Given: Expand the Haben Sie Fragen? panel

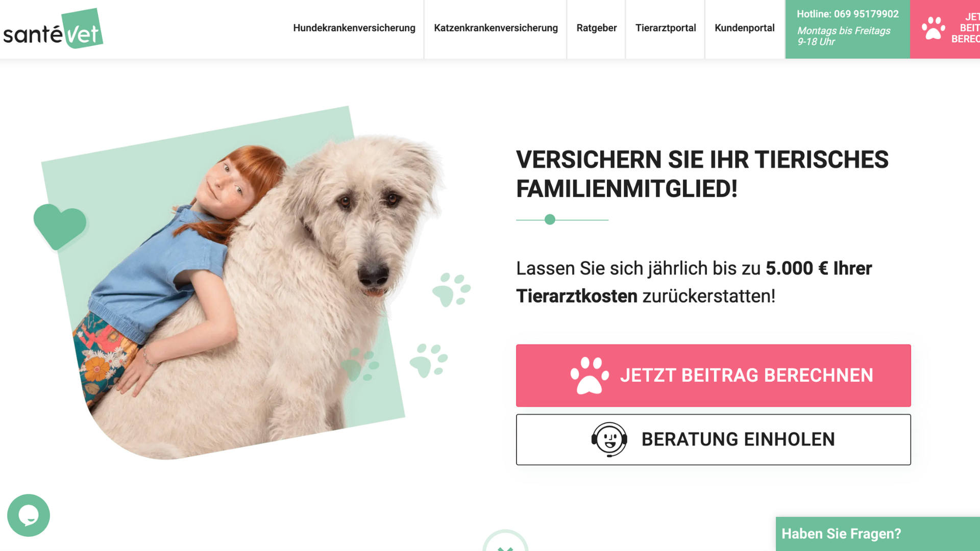Looking at the screenshot, I should [878, 534].
